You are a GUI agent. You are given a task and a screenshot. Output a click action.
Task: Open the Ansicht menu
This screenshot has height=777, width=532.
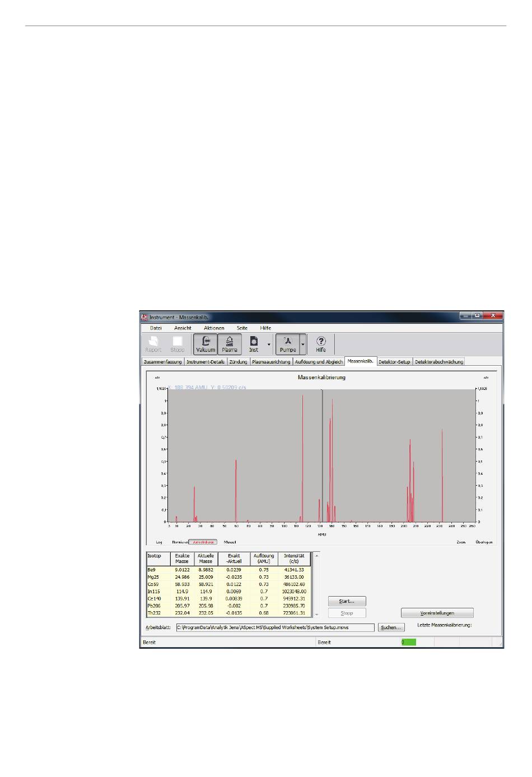[x=183, y=328]
